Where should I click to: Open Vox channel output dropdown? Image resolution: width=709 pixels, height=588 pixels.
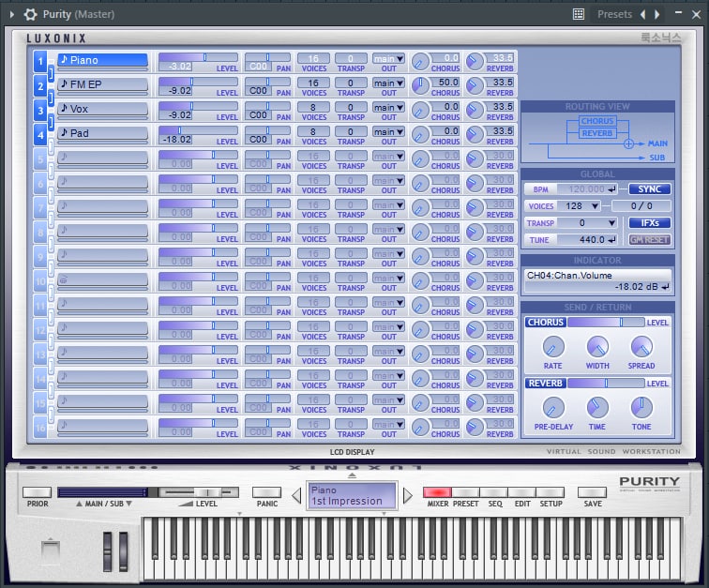(388, 108)
